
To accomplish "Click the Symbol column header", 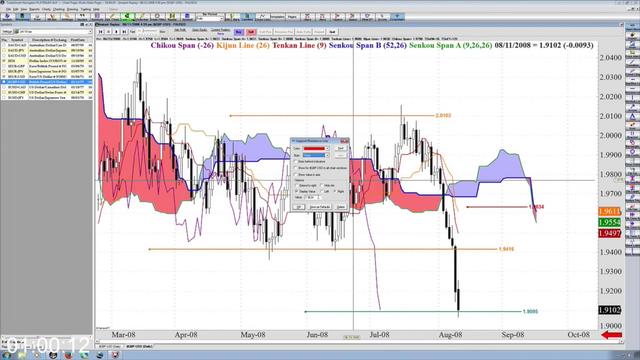I will point(17,40).
